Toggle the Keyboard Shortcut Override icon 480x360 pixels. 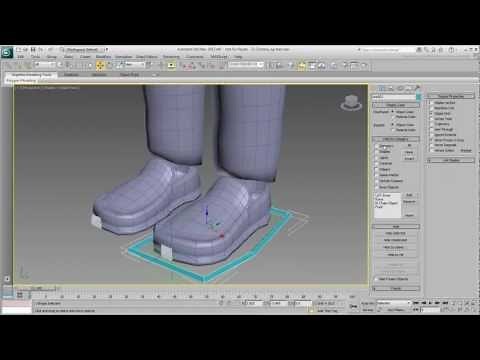(171, 66)
